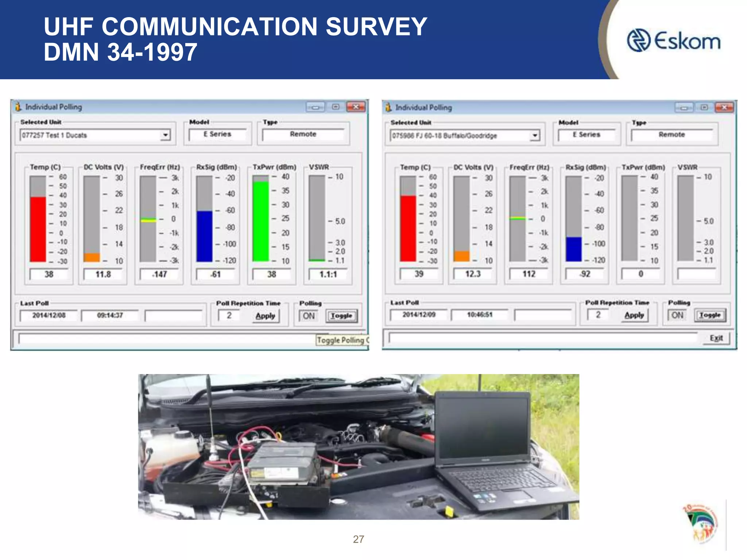Click FreqErr value -147

[x=159, y=274]
